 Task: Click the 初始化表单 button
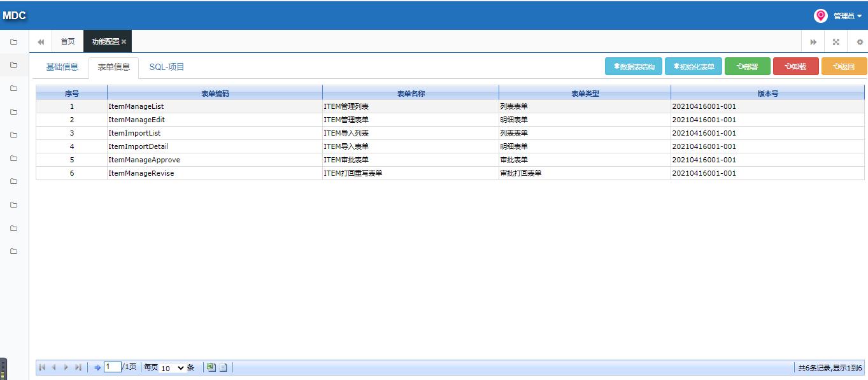(x=694, y=66)
